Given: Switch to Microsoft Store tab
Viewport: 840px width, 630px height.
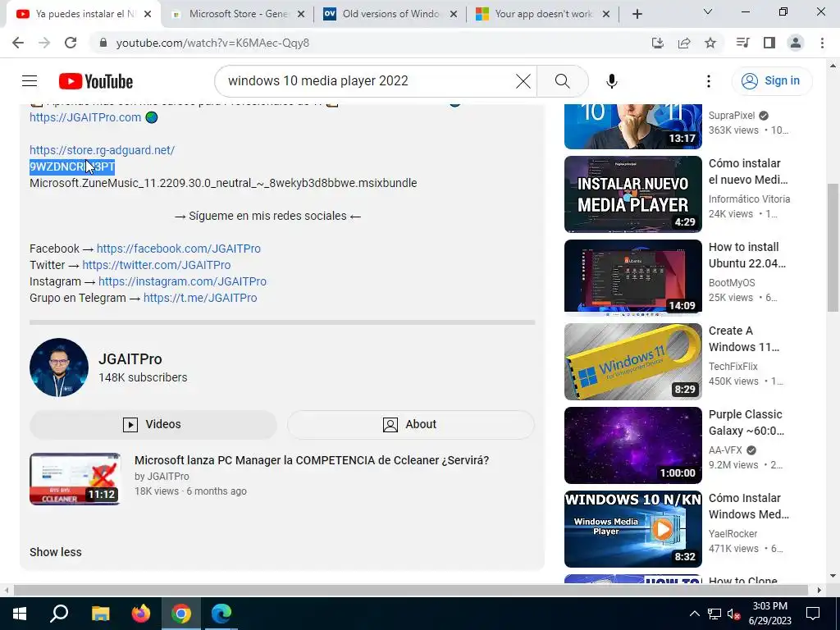Looking at the screenshot, I should [238, 14].
